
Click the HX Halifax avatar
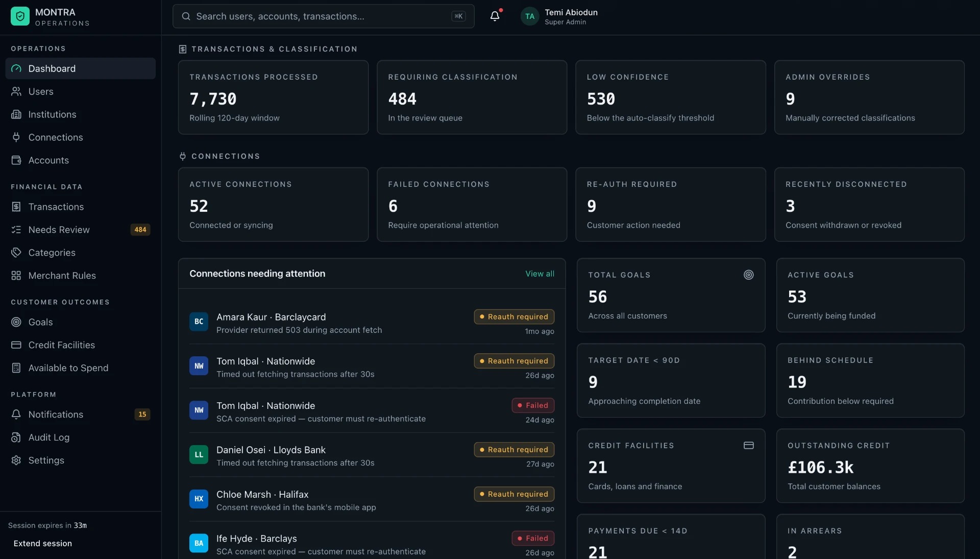199,499
